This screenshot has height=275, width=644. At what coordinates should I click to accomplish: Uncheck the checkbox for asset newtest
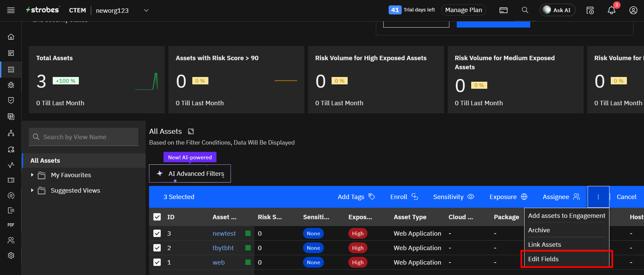coord(157,233)
